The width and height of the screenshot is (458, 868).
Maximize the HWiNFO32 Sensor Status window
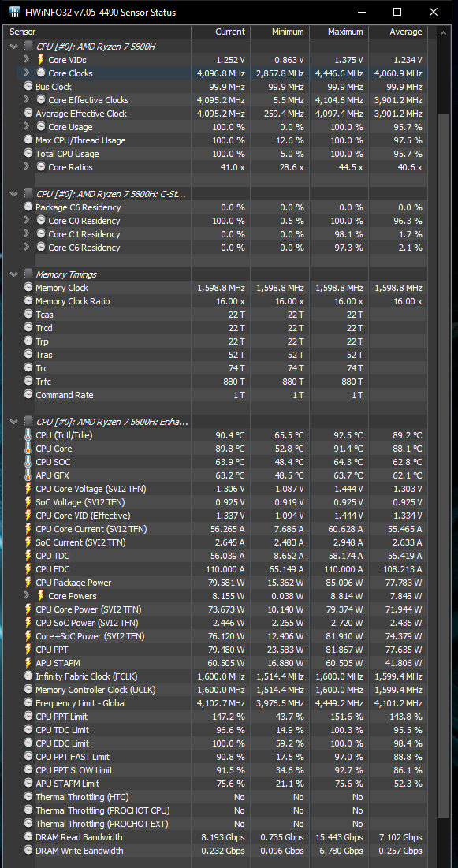tap(397, 12)
